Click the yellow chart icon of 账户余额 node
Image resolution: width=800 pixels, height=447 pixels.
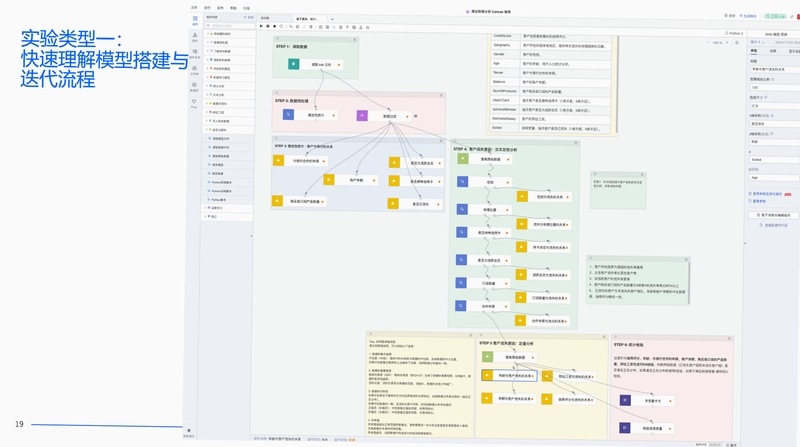coord(329,180)
